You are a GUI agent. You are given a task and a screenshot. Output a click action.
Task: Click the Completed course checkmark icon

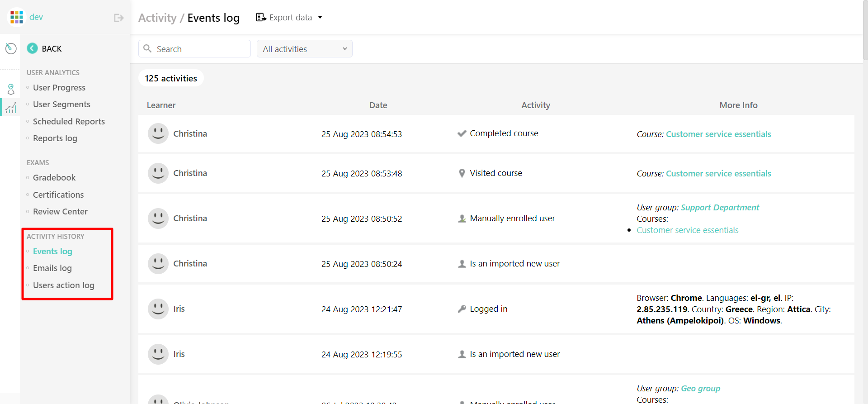[462, 133]
